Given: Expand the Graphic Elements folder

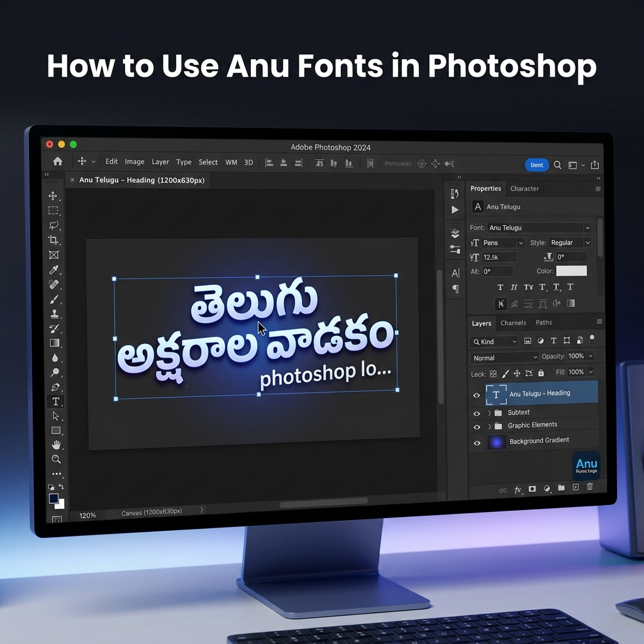Looking at the screenshot, I should pos(489,425).
